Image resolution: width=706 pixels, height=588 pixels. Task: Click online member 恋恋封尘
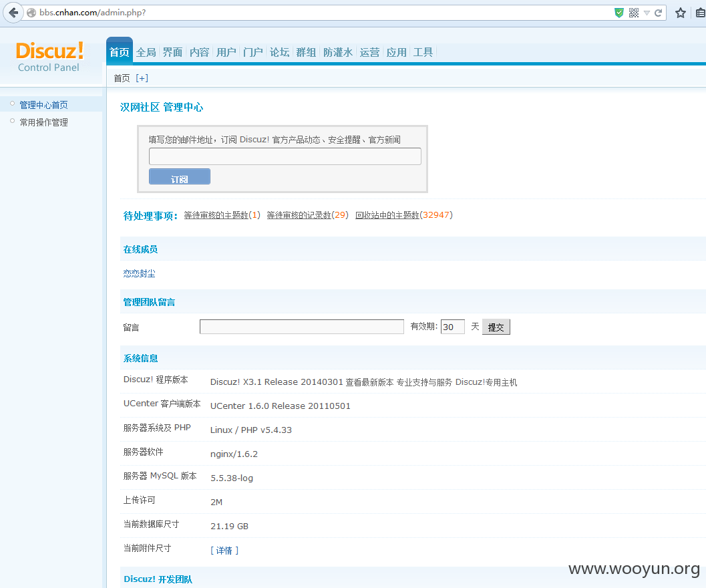(139, 273)
